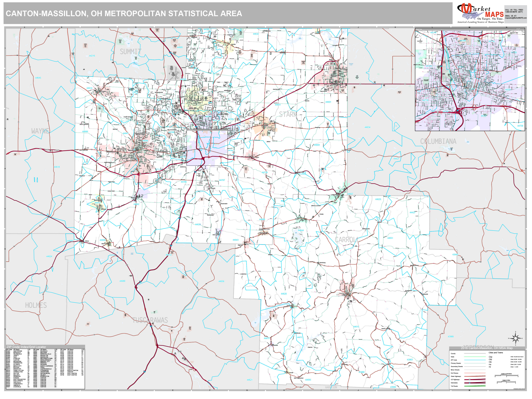This screenshot has height=399, width=532.
Task: Click the 1-888-434-MAPS phone number
Action: pos(514,12)
